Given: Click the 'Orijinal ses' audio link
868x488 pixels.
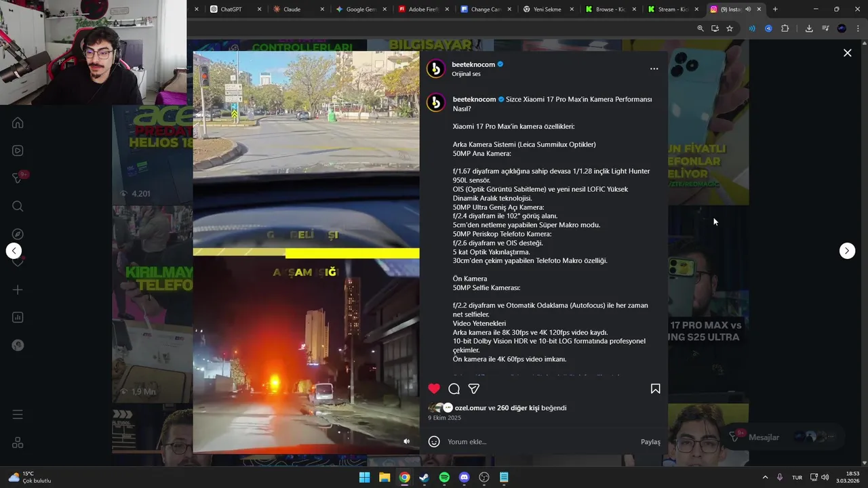Looking at the screenshot, I should coord(466,74).
